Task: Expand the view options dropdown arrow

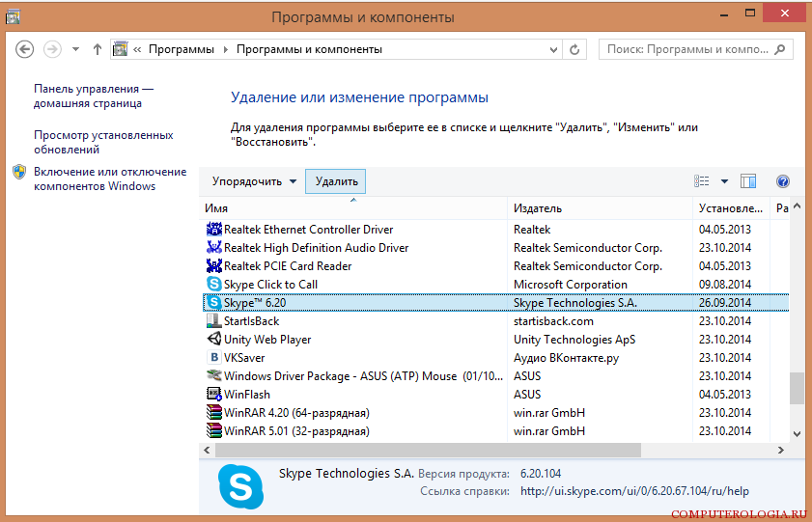Action: coord(724,181)
